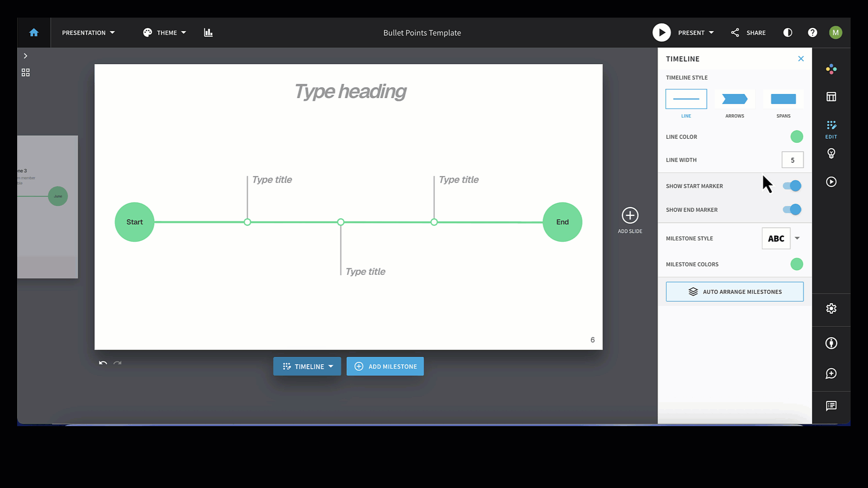Open the animation play circle icon
The image size is (868, 488).
[x=831, y=182]
